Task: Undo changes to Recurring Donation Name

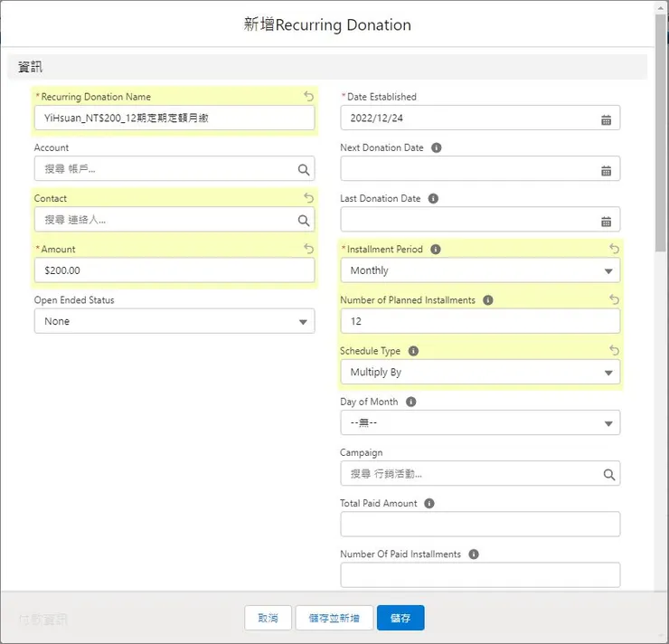Action: pos(308,96)
